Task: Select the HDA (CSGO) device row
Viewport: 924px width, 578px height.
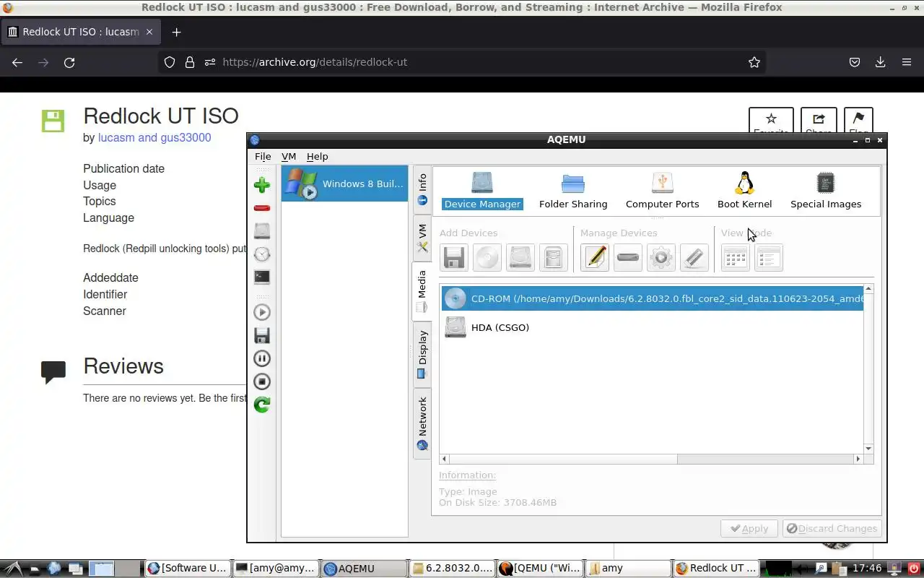Action: 653,327
